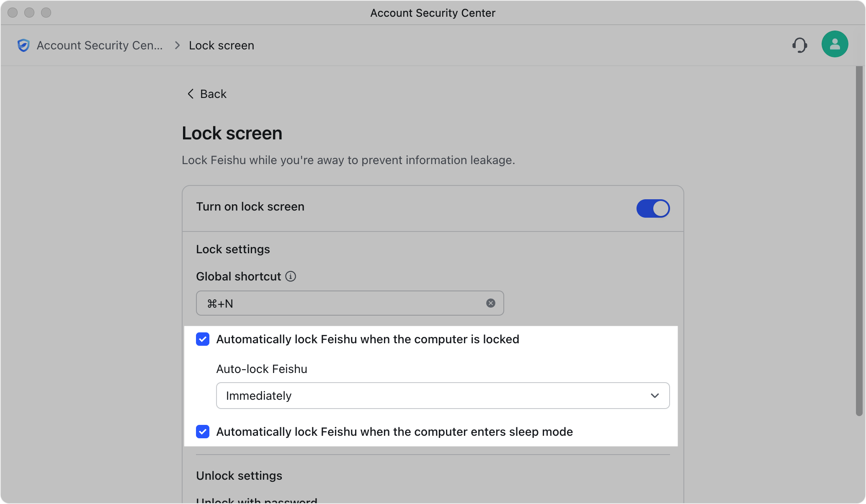Click the Global shortcut info icon

pos(291,276)
